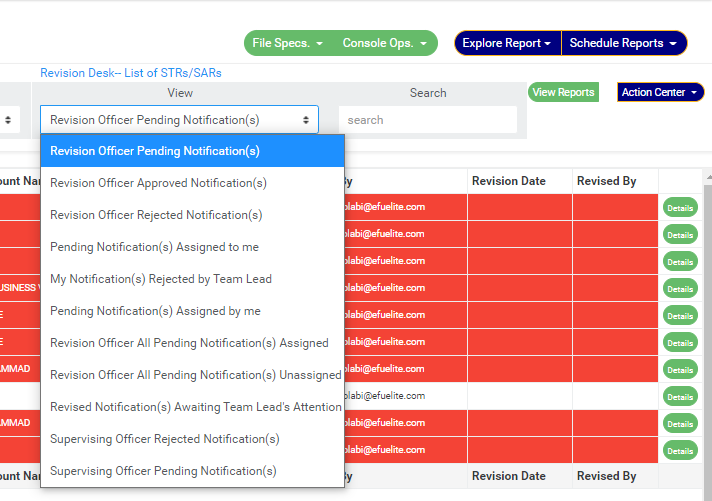Expand the Schedule Reports menu
Image resolution: width=712 pixels, height=501 pixels.
623,43
